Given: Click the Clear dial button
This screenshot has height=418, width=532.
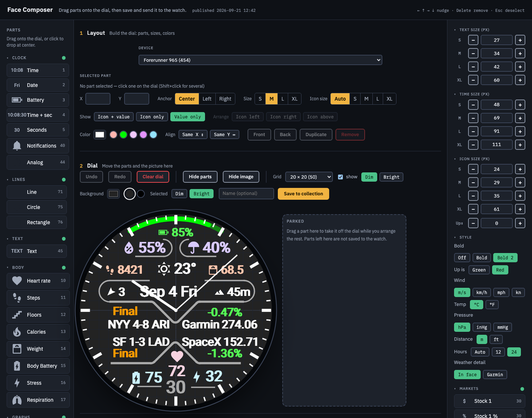Looking at the screenshot, I should 153,177.
